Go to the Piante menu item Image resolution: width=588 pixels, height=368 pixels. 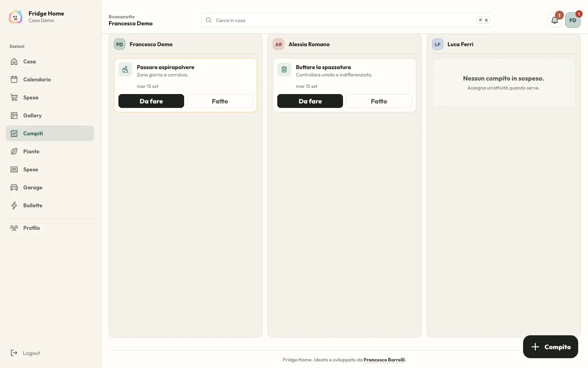[50, 151]
